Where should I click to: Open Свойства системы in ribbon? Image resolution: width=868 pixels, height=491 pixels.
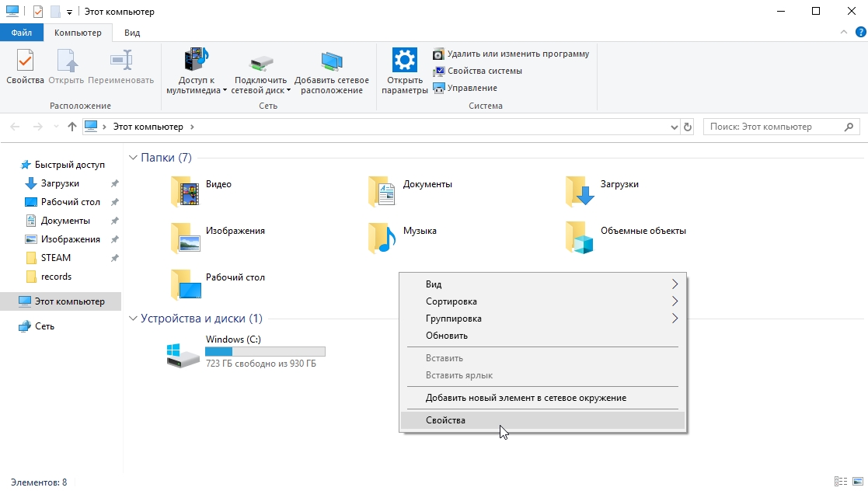[478, 71]
